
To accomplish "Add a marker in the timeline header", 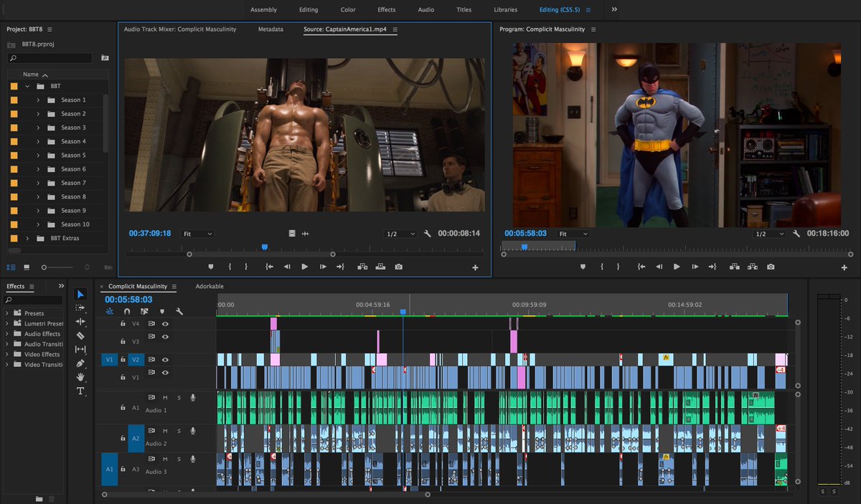I will pos(162,312).
